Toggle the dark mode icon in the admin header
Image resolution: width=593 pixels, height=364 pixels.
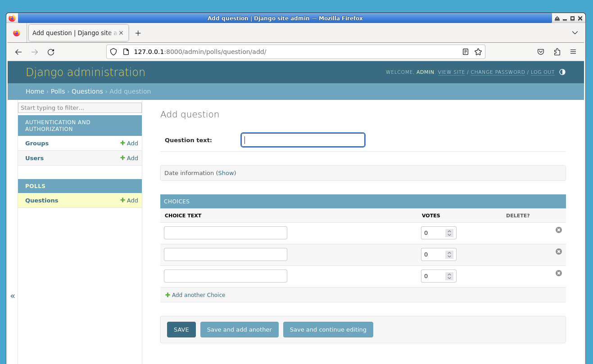(x=562, y=72)
